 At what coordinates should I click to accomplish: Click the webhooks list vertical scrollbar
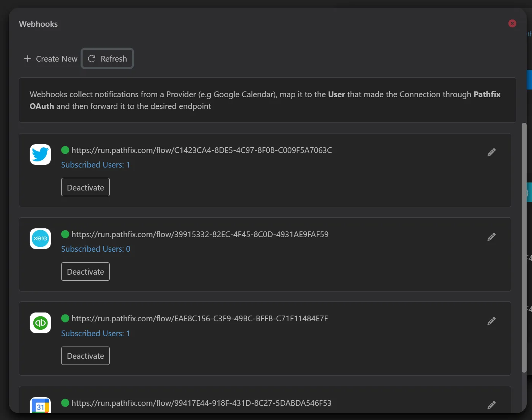coord(524,247)
